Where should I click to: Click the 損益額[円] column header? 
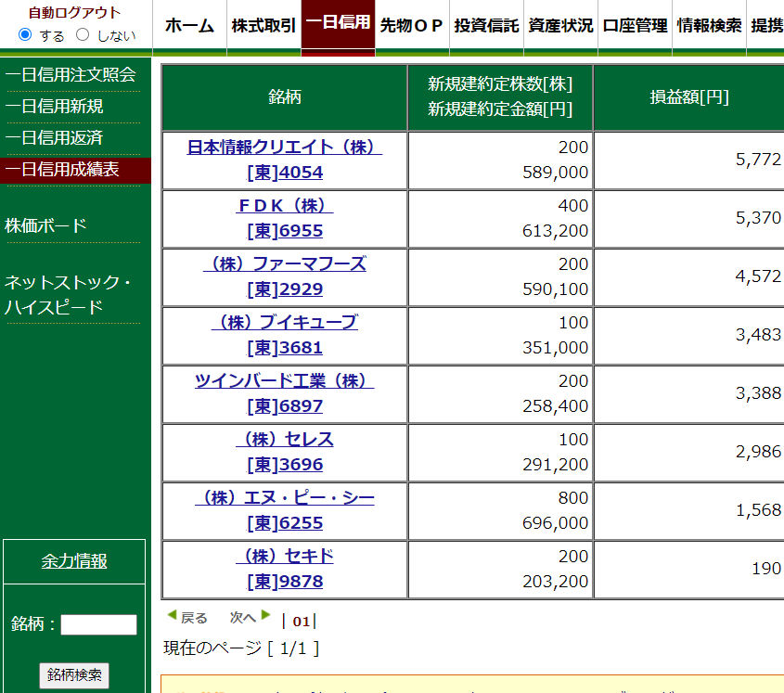coord(689,97)
